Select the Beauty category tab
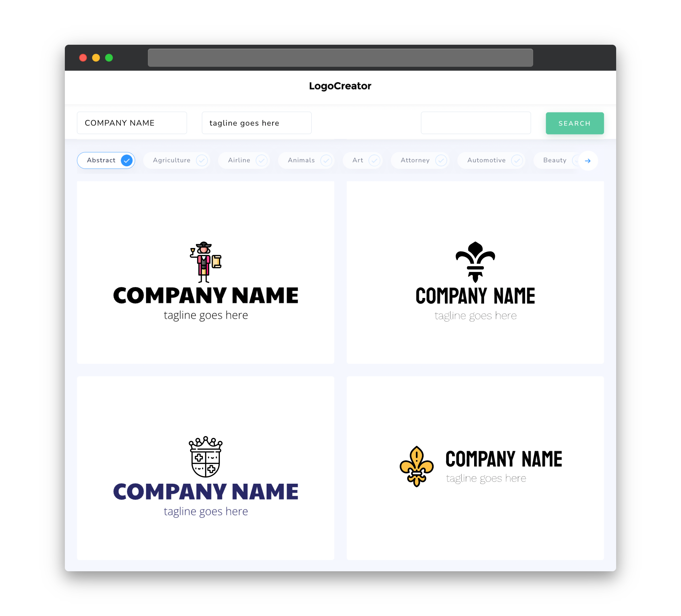The image size is (681, 616). (555, 160)
